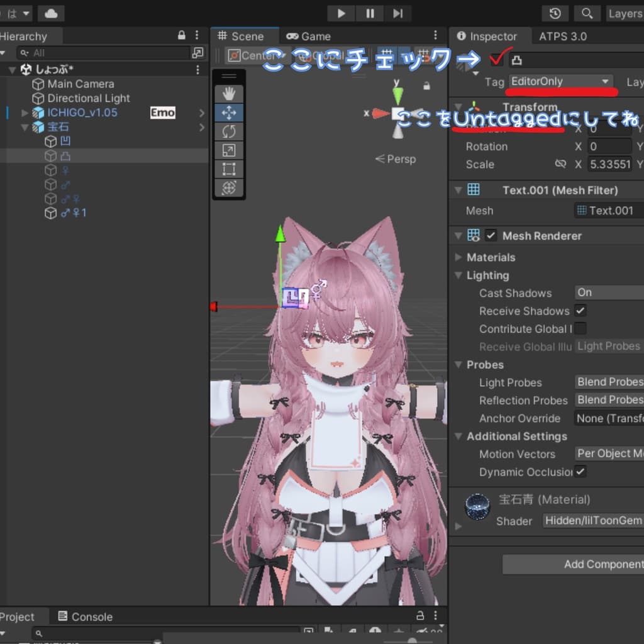This screenshot has height=644, width=644.
Task: Select the Scale tool
Action: [229, 150]
